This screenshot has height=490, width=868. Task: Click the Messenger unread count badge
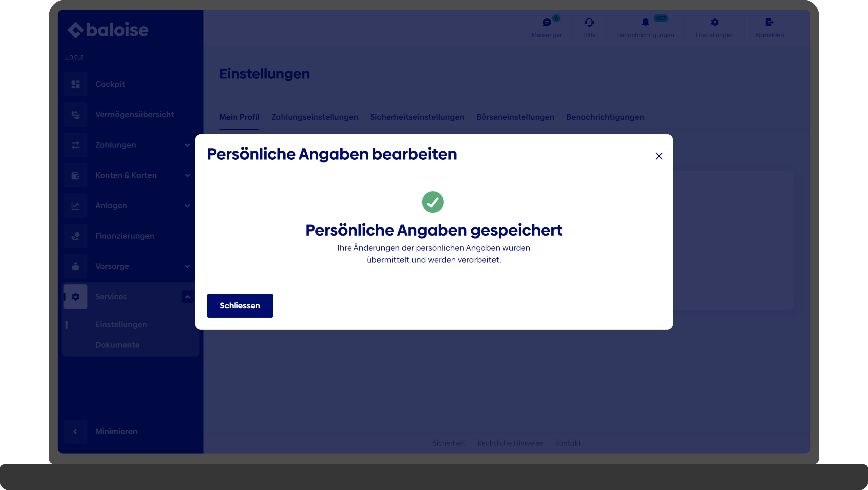556,18
